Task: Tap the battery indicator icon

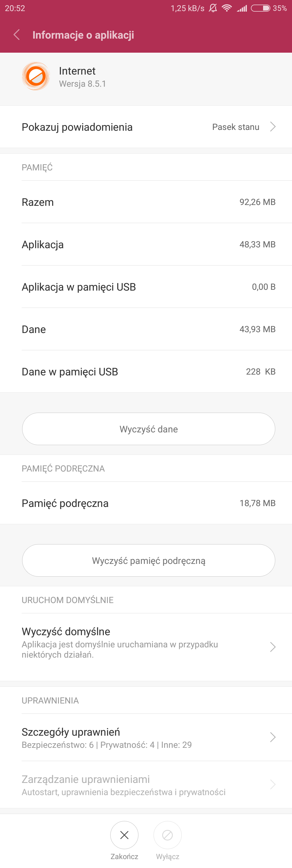Action: pyautogui.click(x=261, y=8)
